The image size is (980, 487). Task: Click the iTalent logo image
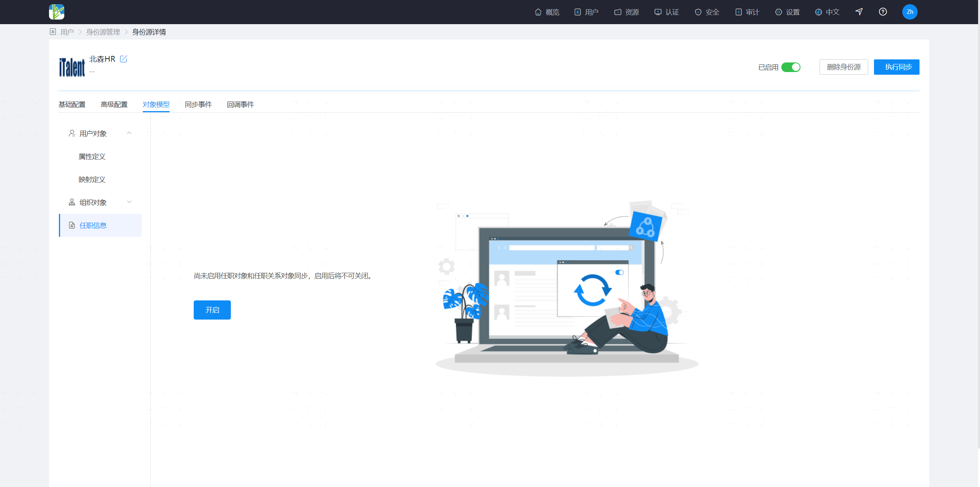point(72,67)
